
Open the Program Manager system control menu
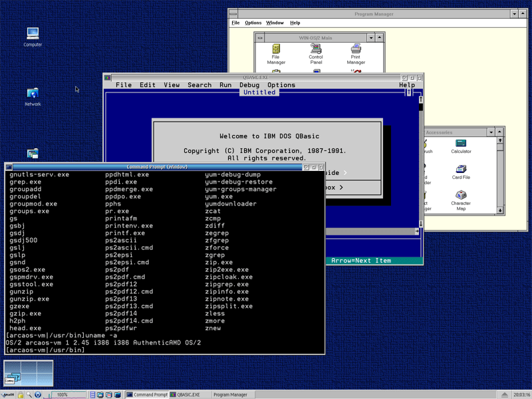click(x=233, y=14)
